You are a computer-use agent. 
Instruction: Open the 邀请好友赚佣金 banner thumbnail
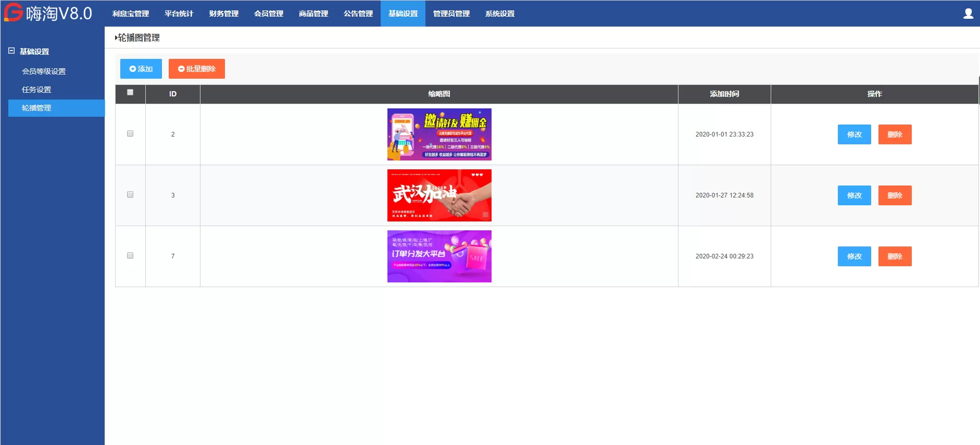tap(439, 134)
